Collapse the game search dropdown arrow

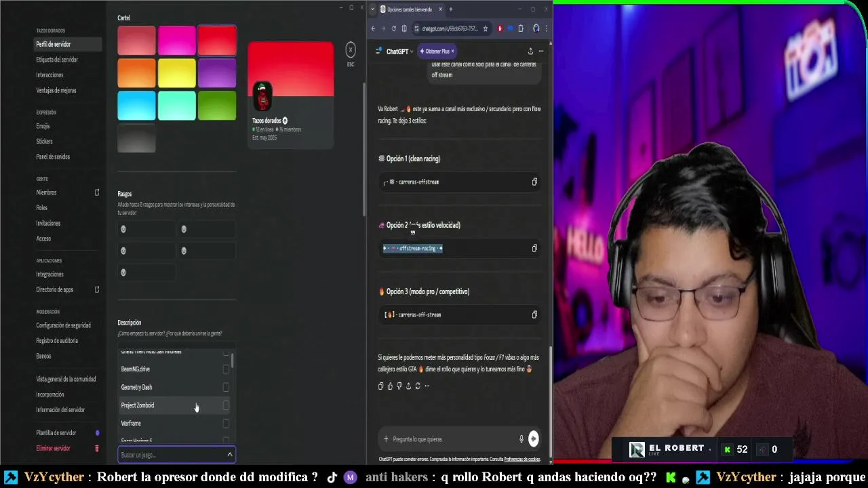(230, 455)
